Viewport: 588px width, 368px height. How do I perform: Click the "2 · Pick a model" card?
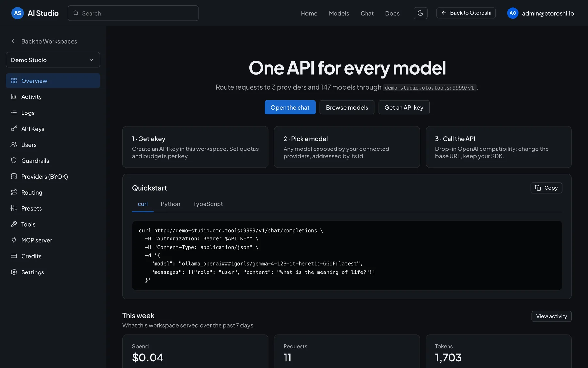tap(347, 147)
